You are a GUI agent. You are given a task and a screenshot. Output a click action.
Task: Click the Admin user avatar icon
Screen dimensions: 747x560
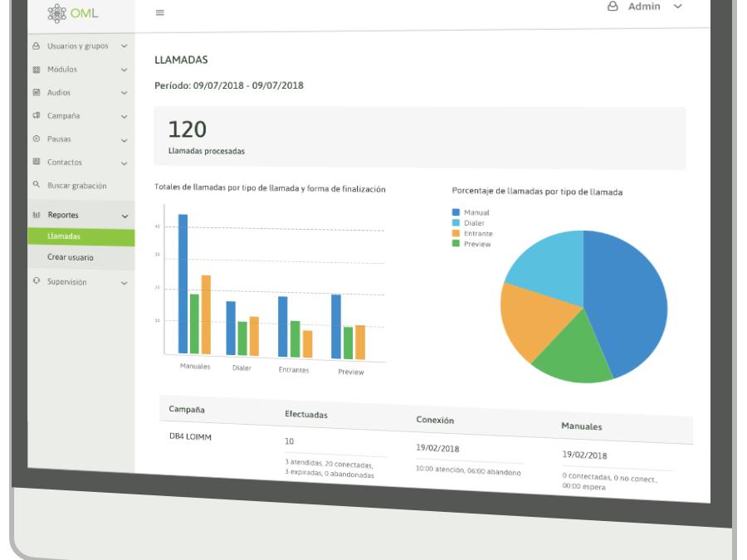click(x=613, y=7)
